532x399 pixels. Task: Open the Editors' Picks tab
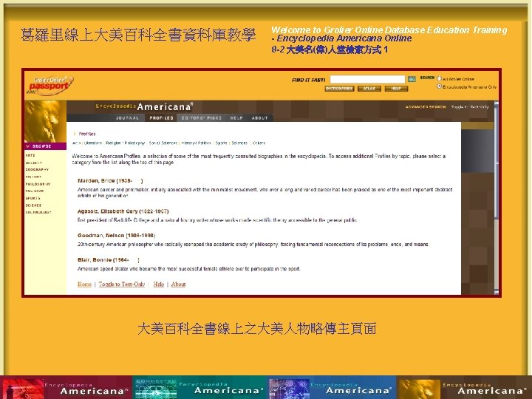(202, 118)
